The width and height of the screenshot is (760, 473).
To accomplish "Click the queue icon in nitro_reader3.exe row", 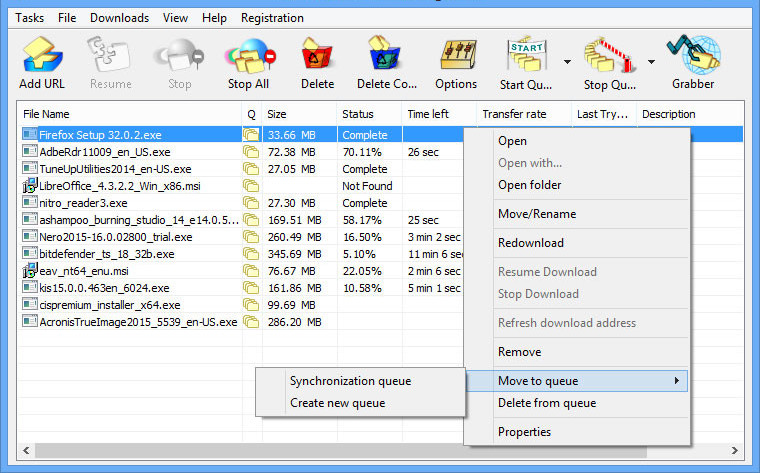I will pos(251,203).
